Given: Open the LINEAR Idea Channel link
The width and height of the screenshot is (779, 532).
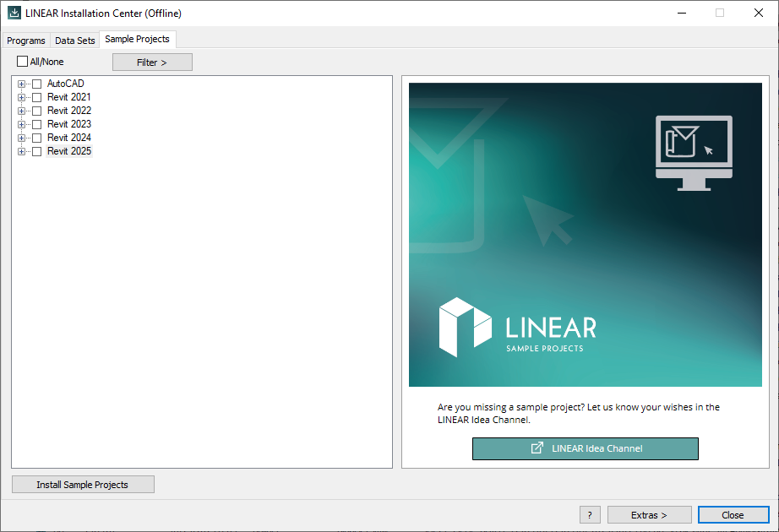Looking at the screenshot, I should tap(586, 448).
